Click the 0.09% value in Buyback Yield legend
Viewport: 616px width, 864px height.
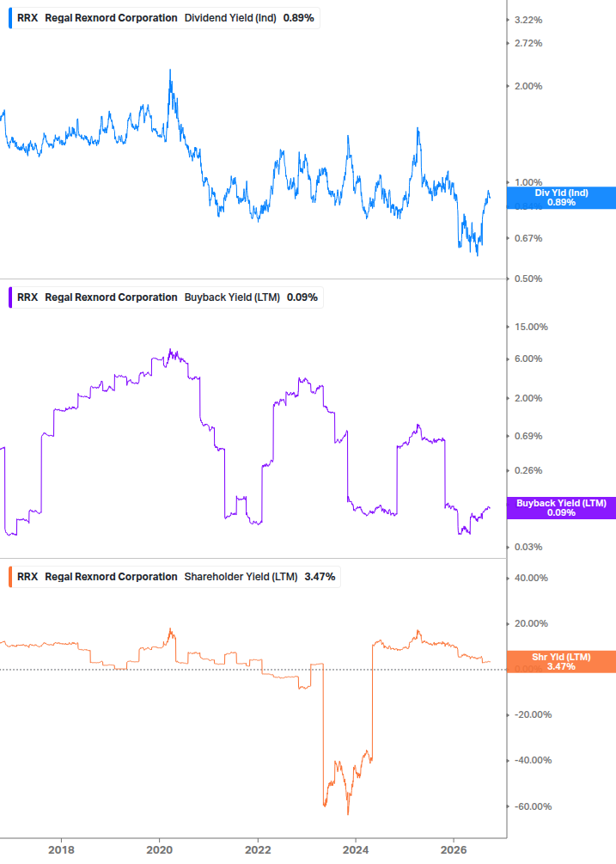point(302,297)
